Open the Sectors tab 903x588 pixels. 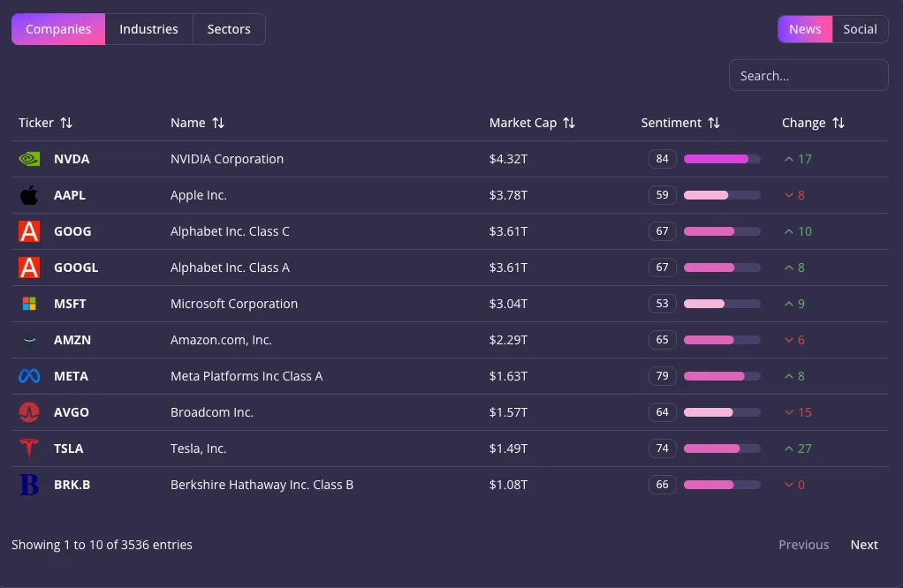coord(229,29)
